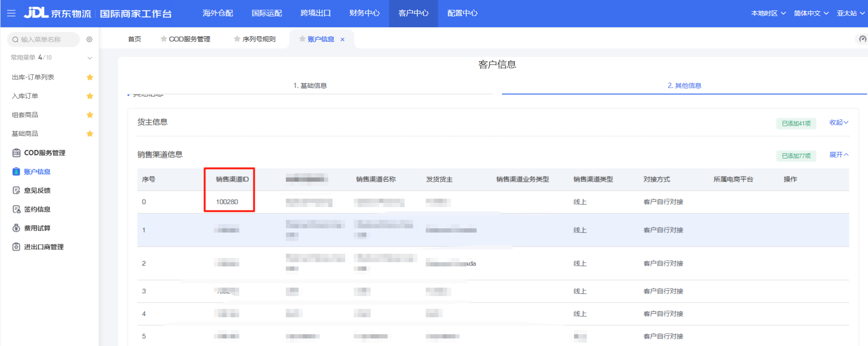Image resolution: width=868 pixels, height=346 pixels.
Task: Toggle the hamburger menu icon
Action: point(11,13)
